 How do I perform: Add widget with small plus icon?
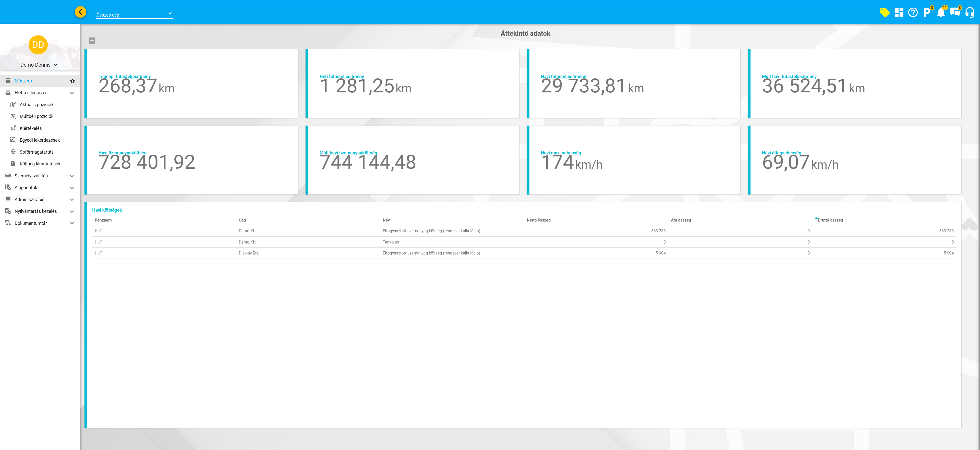[92, 41]
